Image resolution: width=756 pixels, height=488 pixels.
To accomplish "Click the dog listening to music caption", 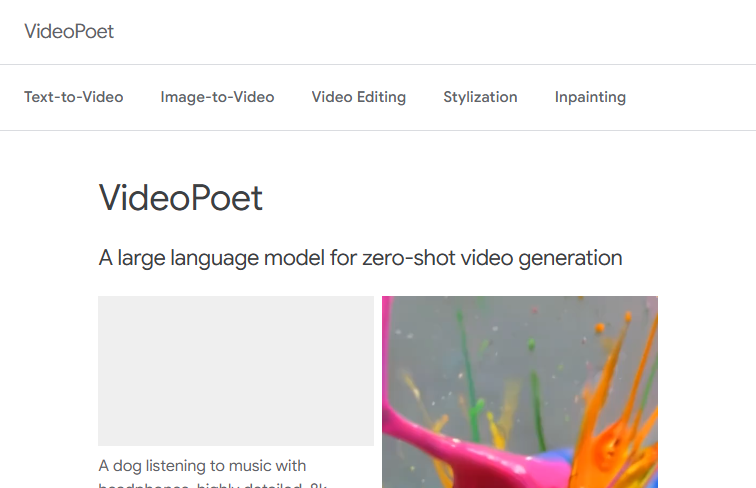I will [x=212, y=474].
